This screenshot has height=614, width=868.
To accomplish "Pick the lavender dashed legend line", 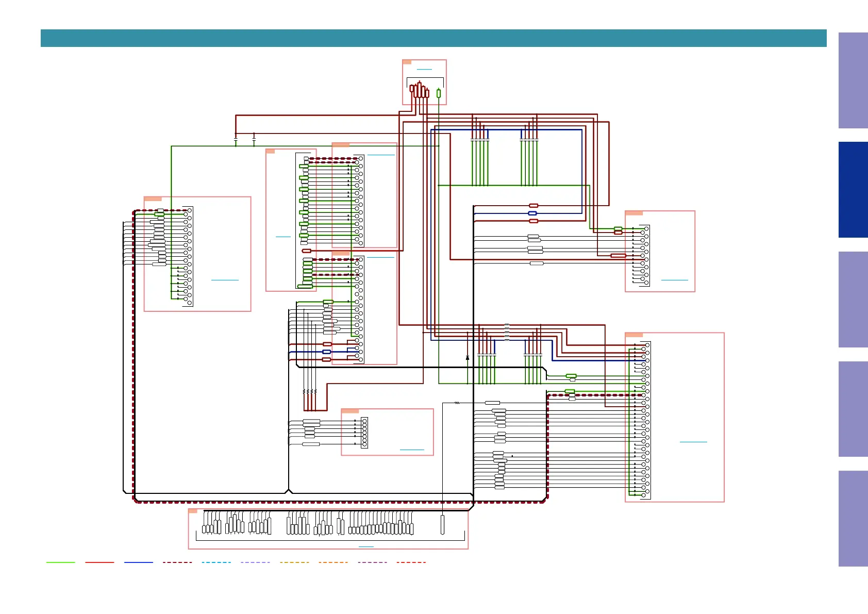I will [255, 562].
